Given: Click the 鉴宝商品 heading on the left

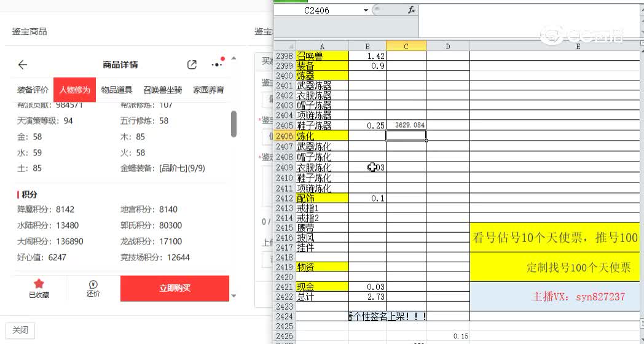Looking at the screenshot, I should click(29, 31).
